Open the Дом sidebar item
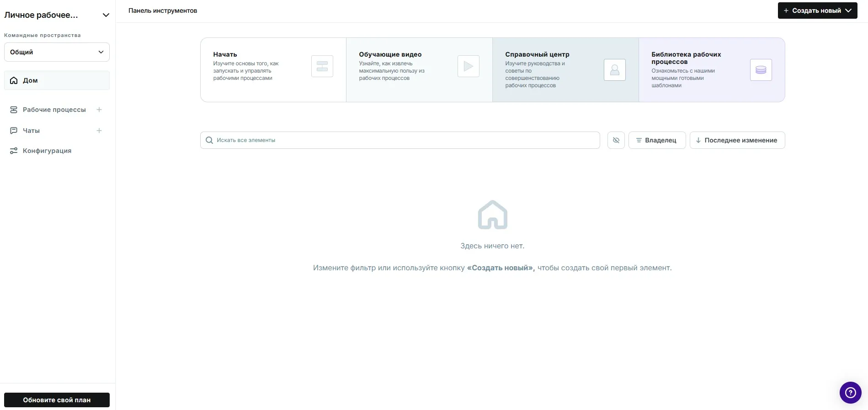This screenshot has height=410, width=868. [57, 80]
